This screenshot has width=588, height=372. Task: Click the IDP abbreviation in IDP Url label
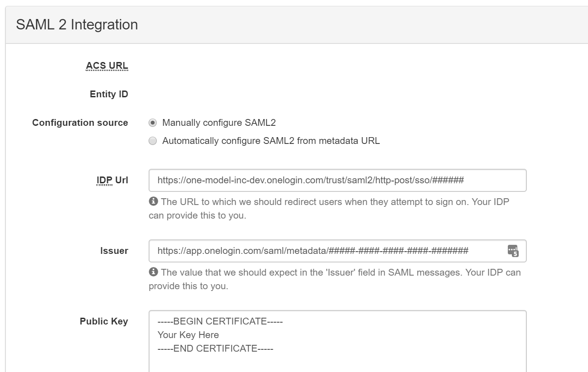click(105, 180)
